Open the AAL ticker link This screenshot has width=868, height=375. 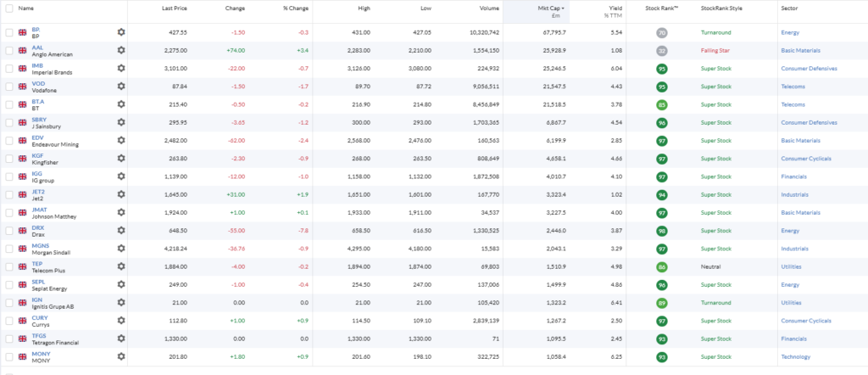pyautogui.click(x=37, y=48)
